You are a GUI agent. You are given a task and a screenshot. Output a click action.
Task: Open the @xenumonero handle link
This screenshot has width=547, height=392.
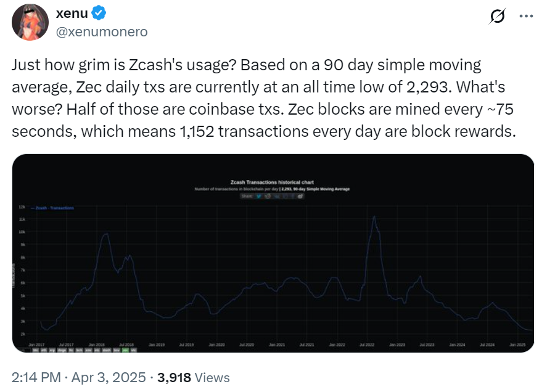[x=102, y=31]
